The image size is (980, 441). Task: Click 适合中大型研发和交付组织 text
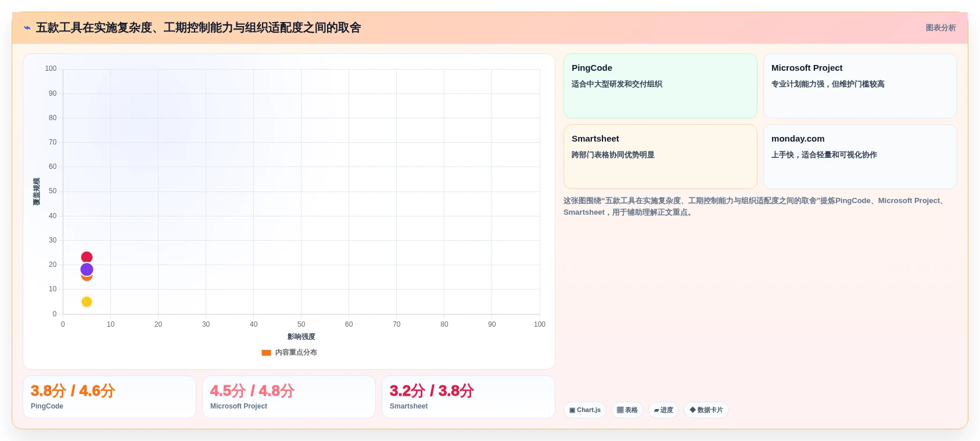tap(617, 84)
